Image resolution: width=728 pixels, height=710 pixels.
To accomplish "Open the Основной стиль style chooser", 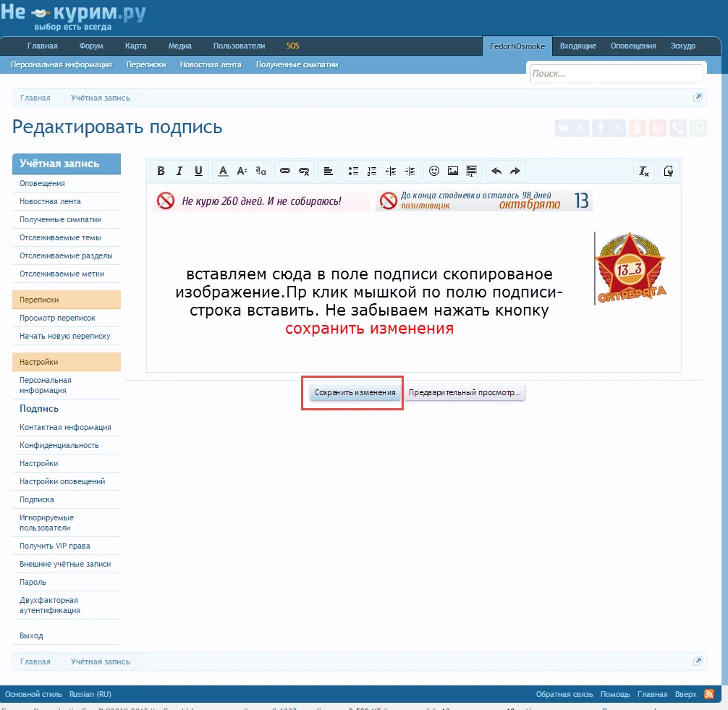I will 33,694.
